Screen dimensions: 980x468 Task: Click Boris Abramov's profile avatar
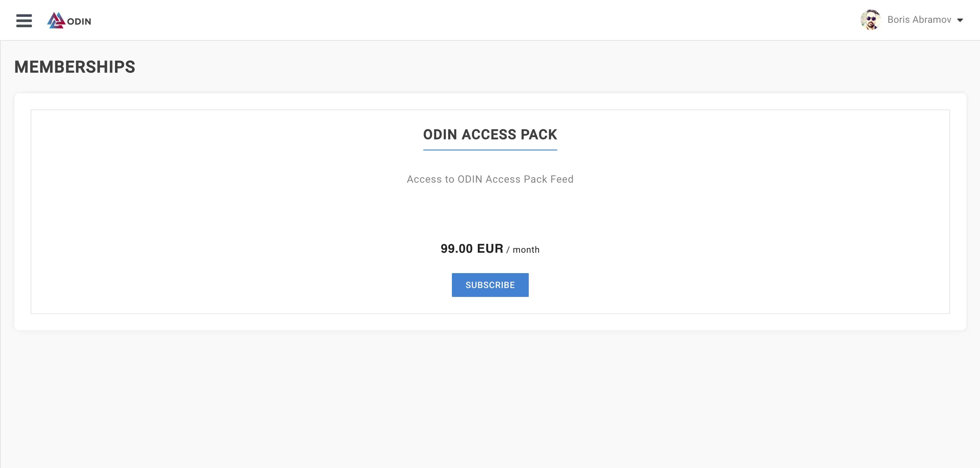click(x=870, y=20)
